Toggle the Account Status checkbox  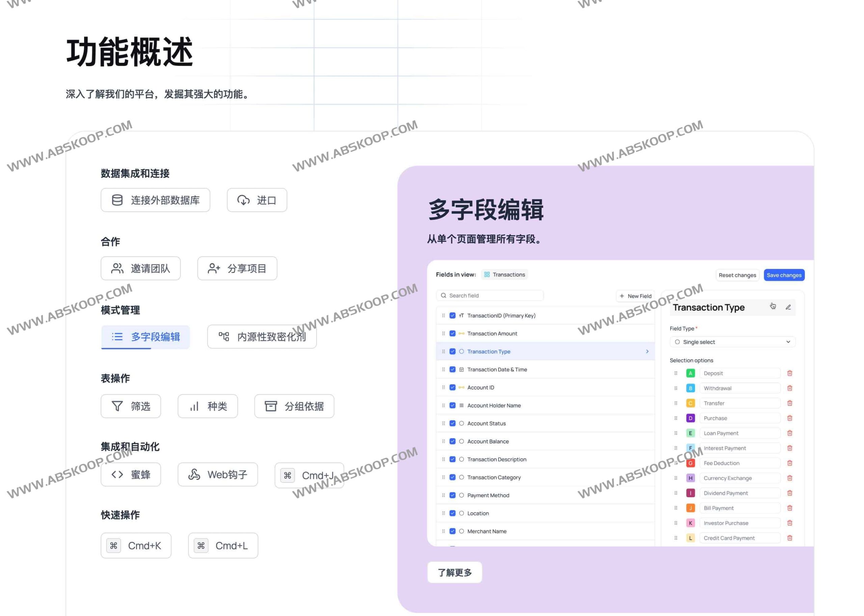(452, 423)
